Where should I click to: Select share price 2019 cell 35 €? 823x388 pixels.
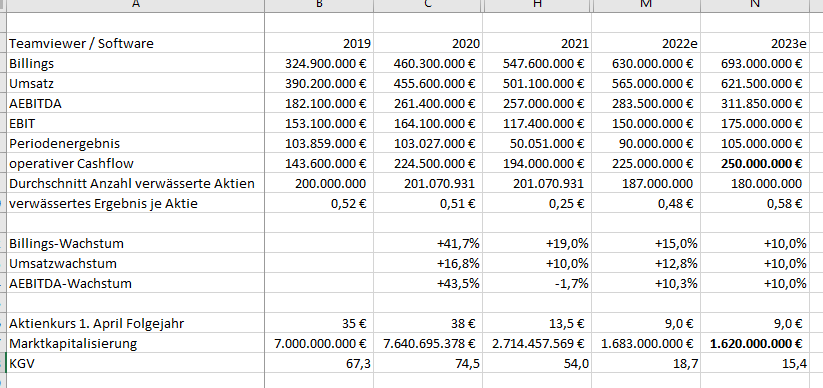319,323
